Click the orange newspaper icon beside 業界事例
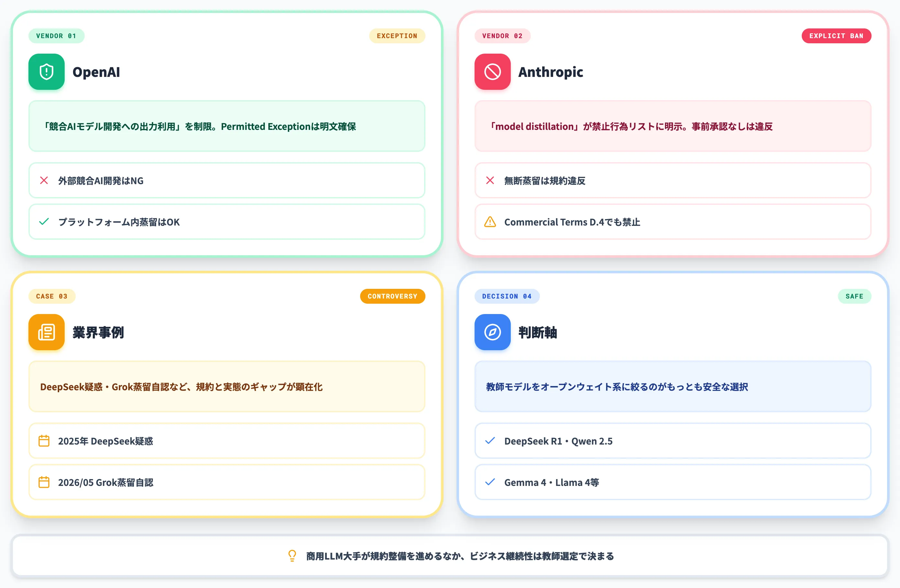Image resolution: width=900 pixels, height=588 pixels. [47, 332]
